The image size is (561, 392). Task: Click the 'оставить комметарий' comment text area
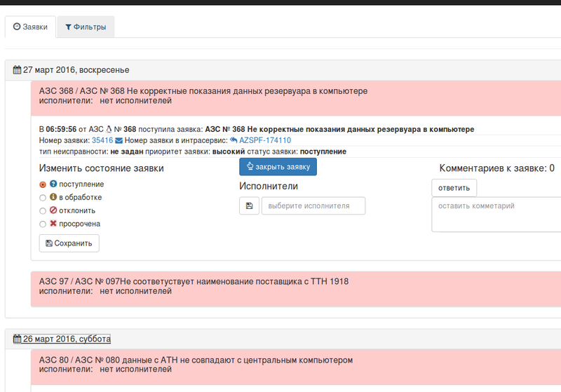pos(496,214)
